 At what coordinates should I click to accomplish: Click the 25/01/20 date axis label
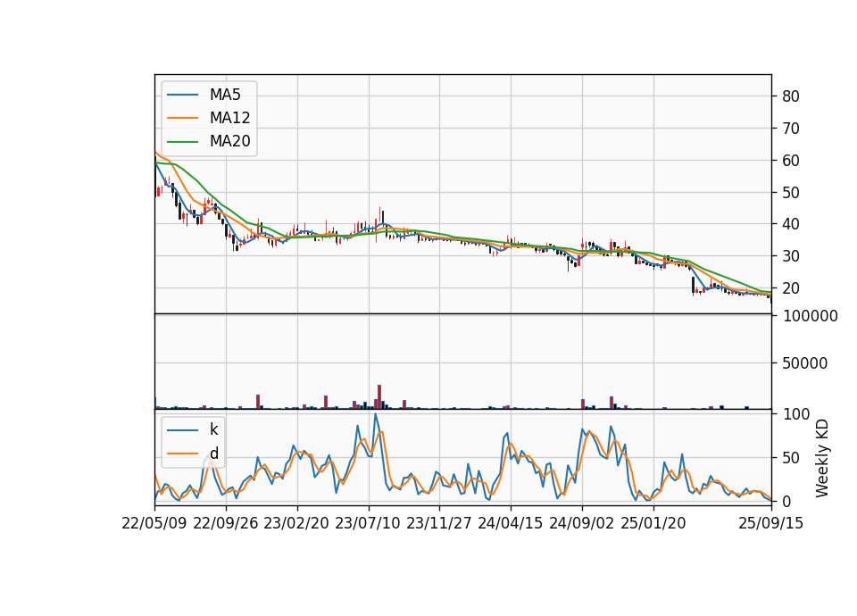click(x=653, y=523)
